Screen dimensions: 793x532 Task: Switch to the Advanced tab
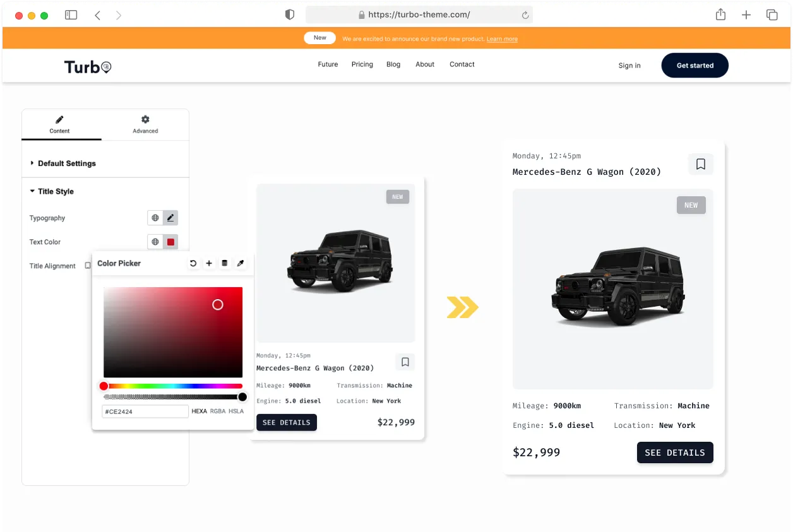pyautogui.click(x=145, y=124)
